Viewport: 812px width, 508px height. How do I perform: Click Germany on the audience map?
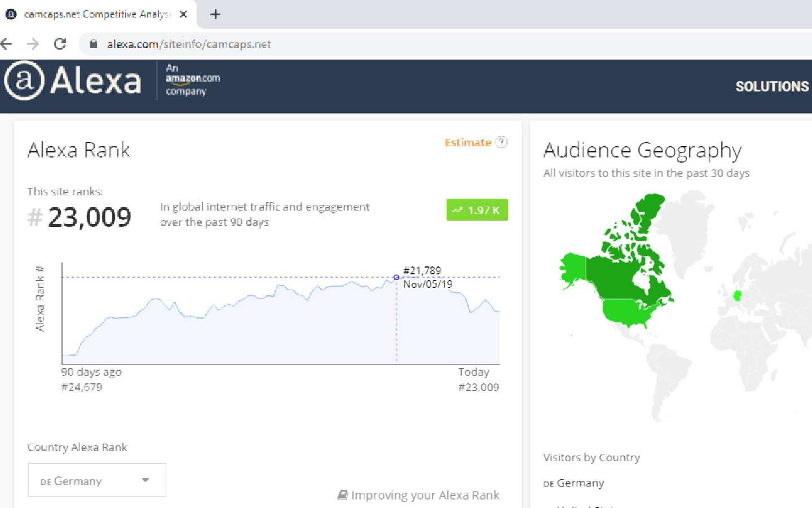coord(736,296)
